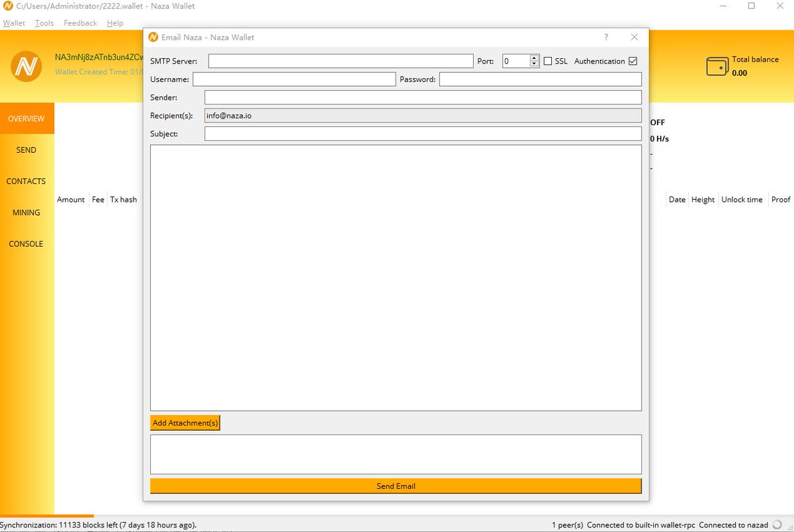Viewport: 794px width, 532px height.
Task: Click the Connected to nazad status text
Action: pos(734,525)
